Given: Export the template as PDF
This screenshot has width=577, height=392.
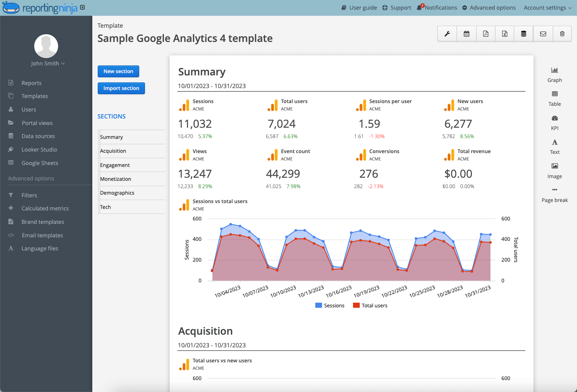Looking at the screenshot, I should pyautogui.click(x=485, y=33).
